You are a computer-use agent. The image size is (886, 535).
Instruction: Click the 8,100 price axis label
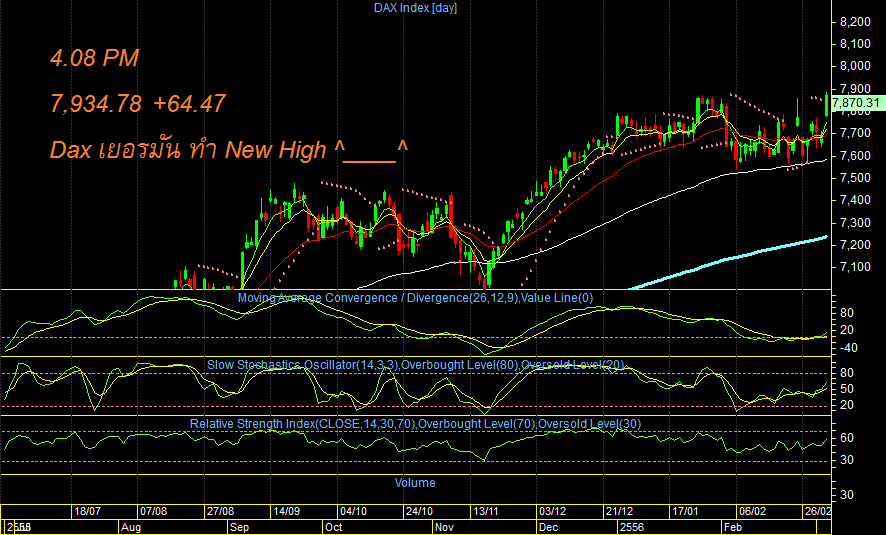point(855,44)
